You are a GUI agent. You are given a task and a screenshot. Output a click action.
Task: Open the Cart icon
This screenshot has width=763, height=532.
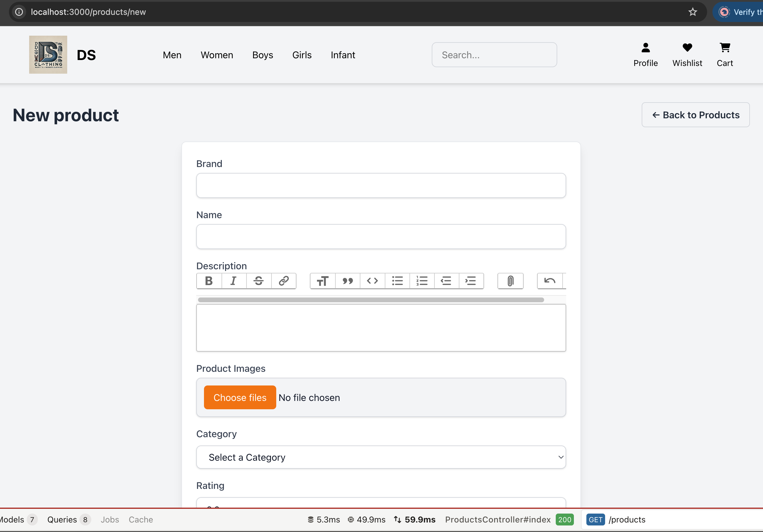click(724, 55)
